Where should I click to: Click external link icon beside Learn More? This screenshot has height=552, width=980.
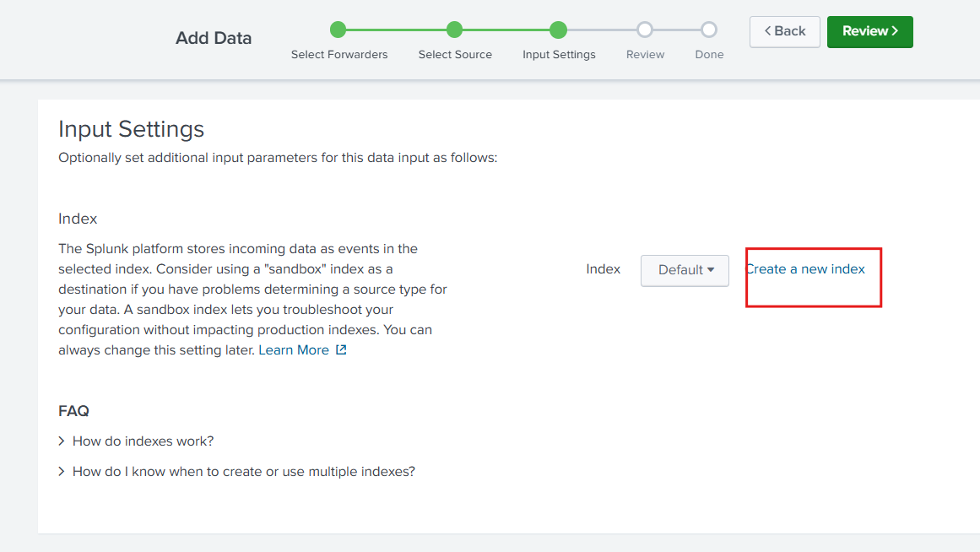point(341,350)
